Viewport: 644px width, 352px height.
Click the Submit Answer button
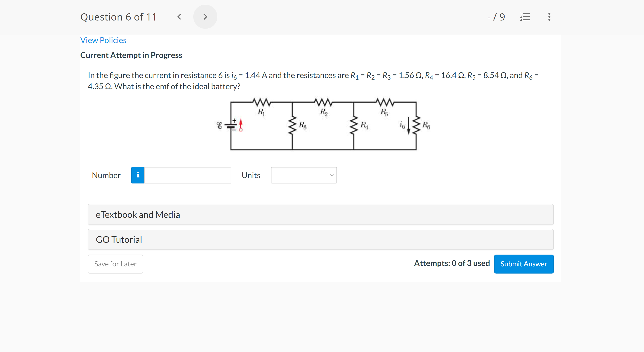524,263
